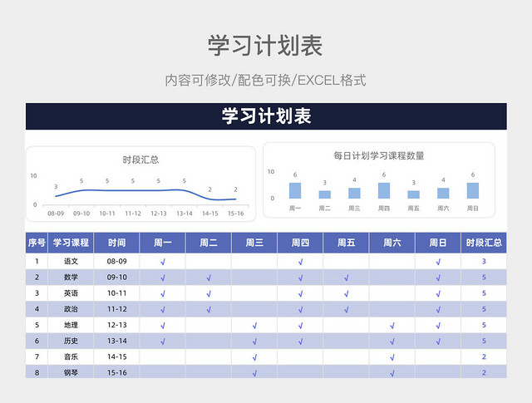Click the 周六 checkmark in 历史 row
Viewport: 532px width, 403px height.
(392, 342)
